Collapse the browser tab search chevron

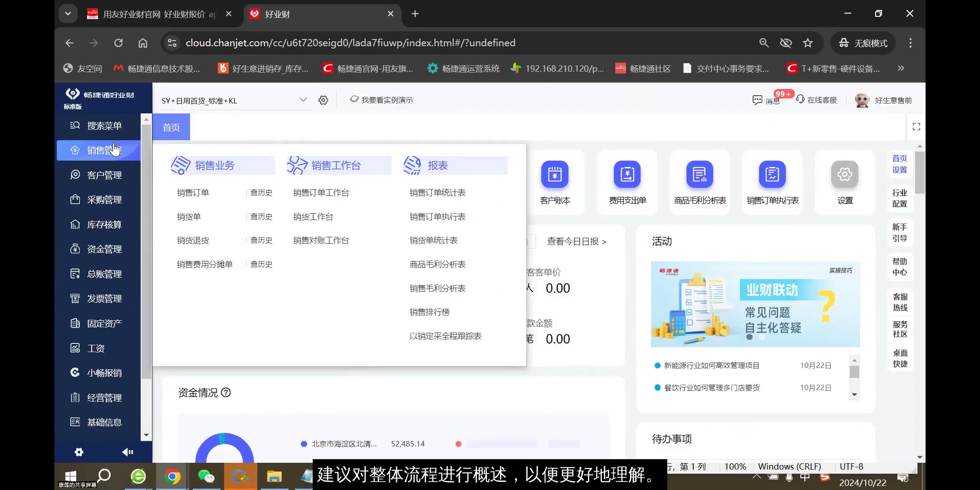pyautogui.click(x=68, y=14)
